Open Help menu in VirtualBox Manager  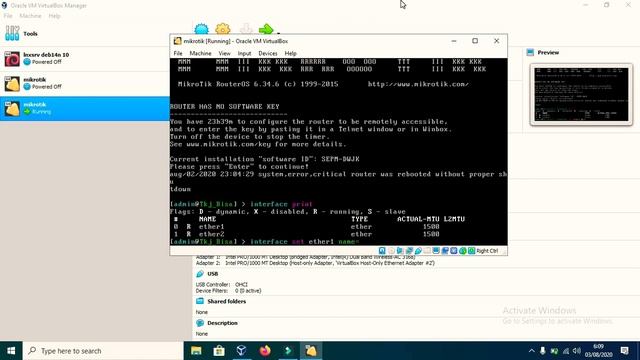pos(54,16)
